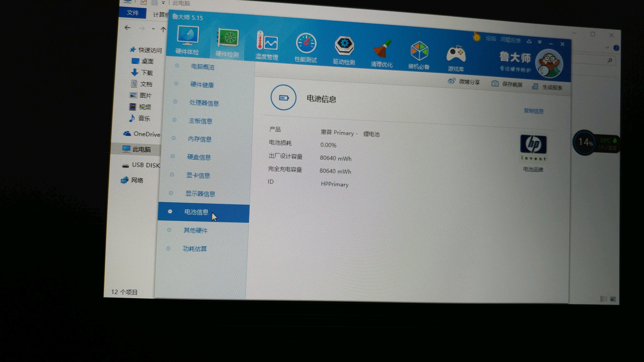Open 桌面 desktop folder in Explorer
The width and height of the screenshot is (644, 362).
point(142,61)
